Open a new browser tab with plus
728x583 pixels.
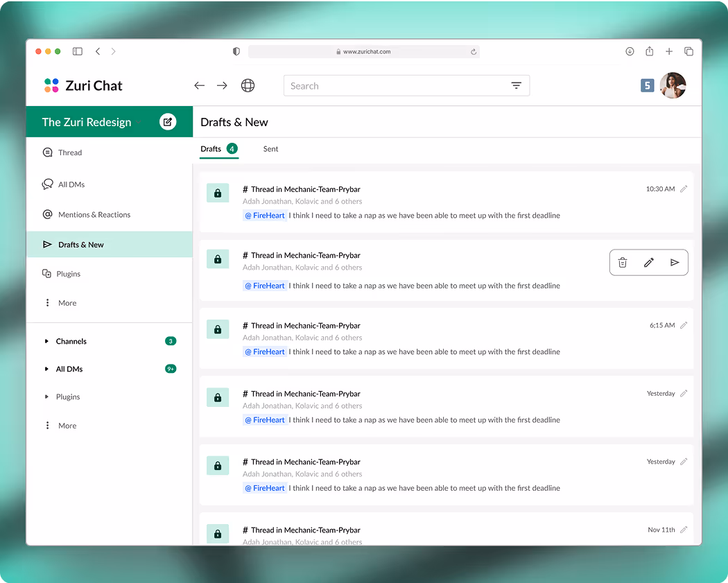669,51
